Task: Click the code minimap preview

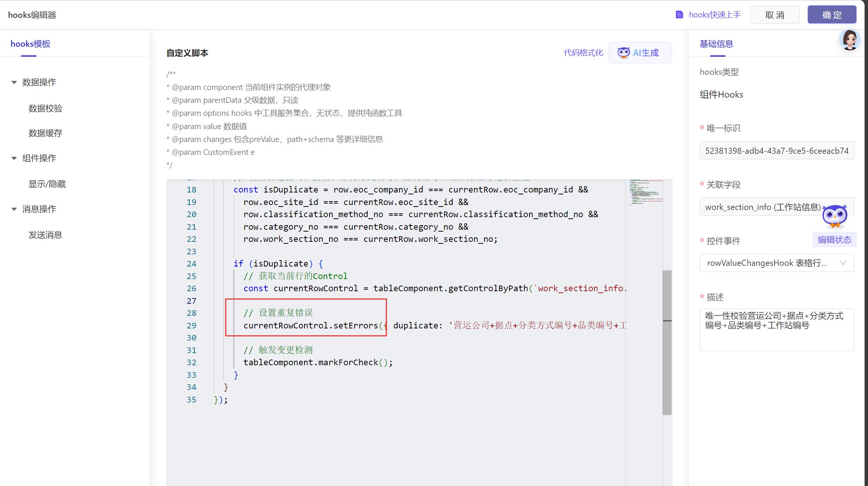Action: pyautogui.click(x=646, y=193)
